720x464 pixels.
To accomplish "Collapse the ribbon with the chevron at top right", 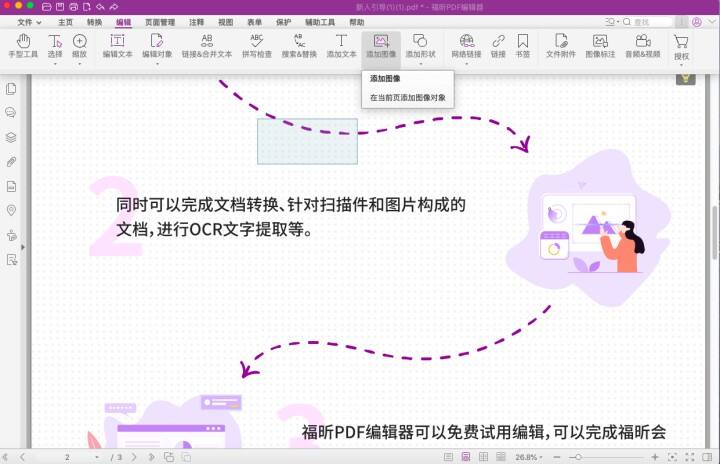I will pyautogui.click(x=712, y=22).
